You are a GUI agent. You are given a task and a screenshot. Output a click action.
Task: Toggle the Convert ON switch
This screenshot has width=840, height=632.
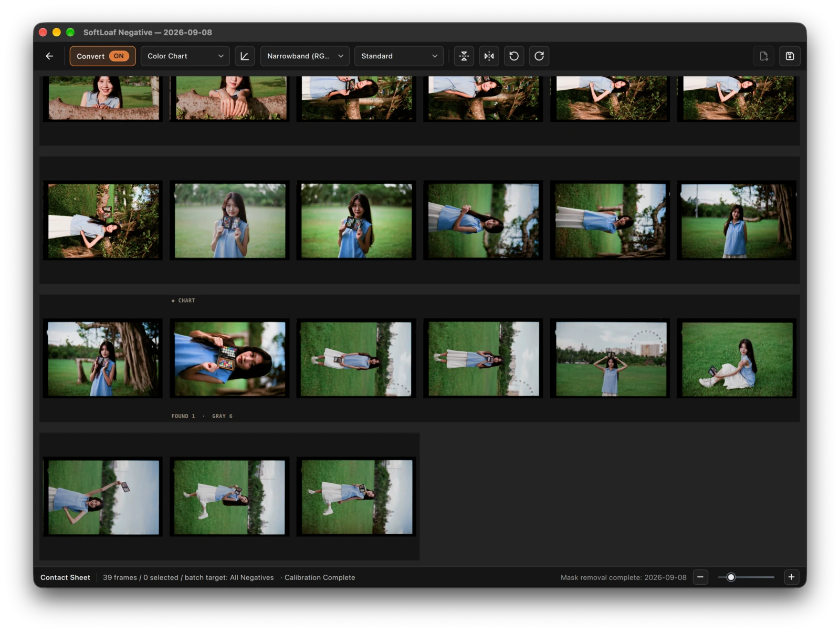tap(103, 56)
